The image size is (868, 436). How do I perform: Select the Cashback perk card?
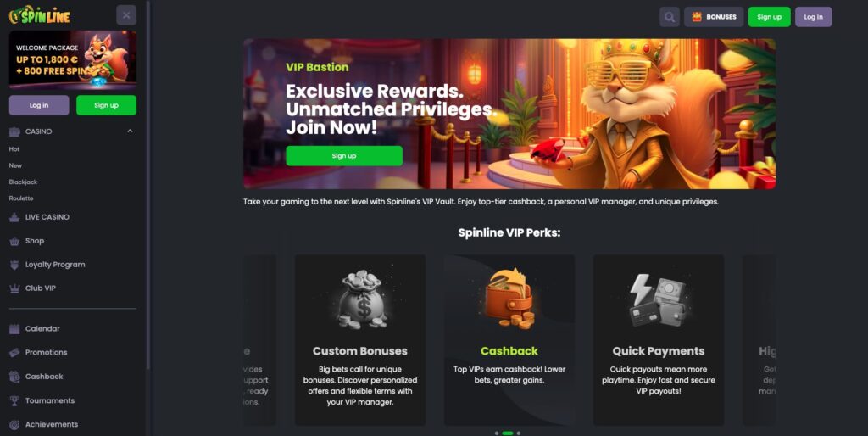point(509,340)
